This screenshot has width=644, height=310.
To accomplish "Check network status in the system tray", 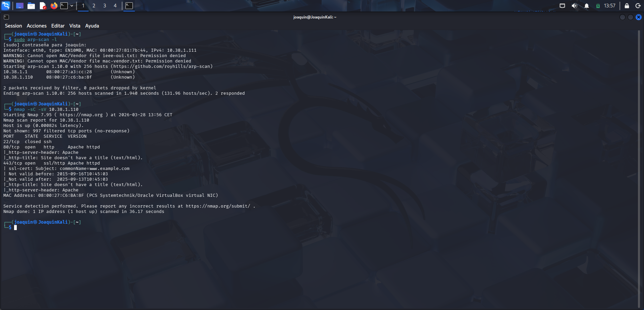I will [x=562, y=6].
